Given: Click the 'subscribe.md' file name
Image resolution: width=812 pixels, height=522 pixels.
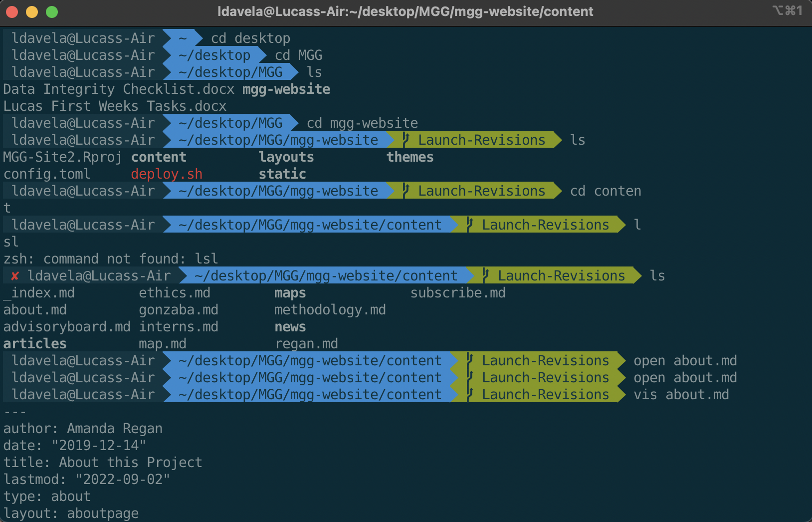Looking at the screenshot, I should pos(457,293).
